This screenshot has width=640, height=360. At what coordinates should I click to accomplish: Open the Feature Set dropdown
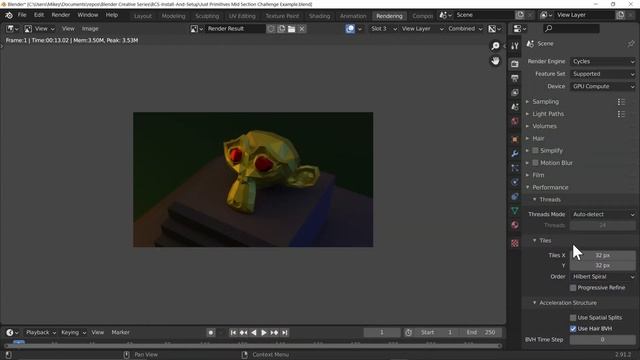pyautogui.click(x=603, y=74)
